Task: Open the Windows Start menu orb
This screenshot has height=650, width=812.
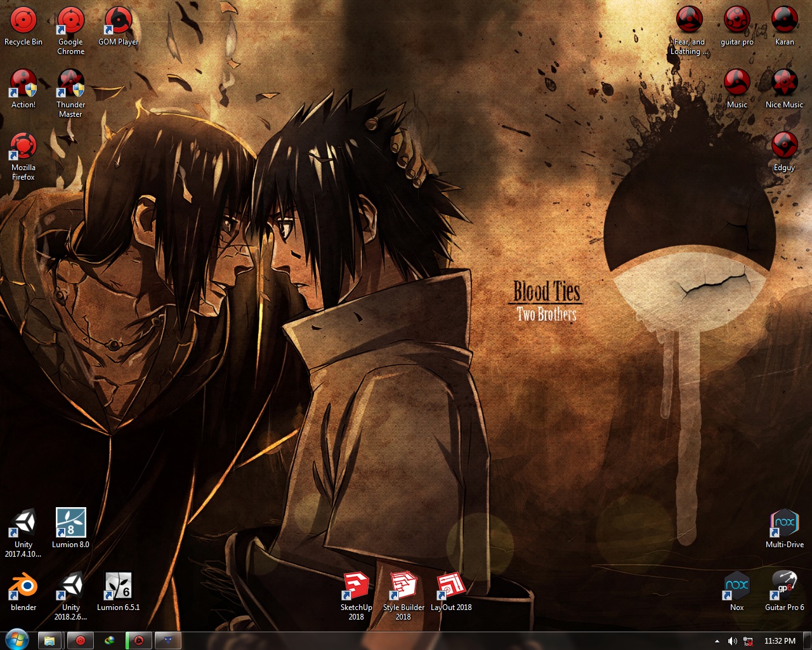Action: (x=16, y=640)
